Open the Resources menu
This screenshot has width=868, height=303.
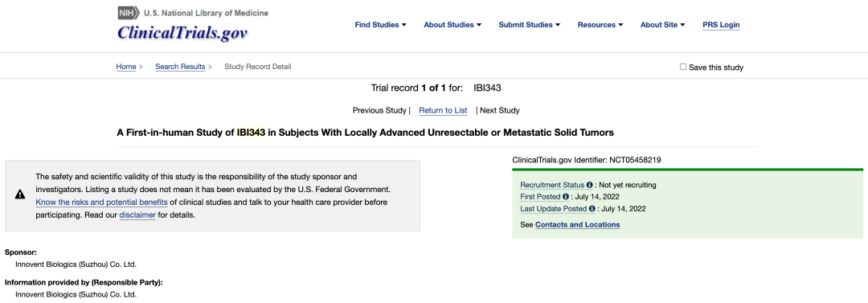(x=600, y=25)
